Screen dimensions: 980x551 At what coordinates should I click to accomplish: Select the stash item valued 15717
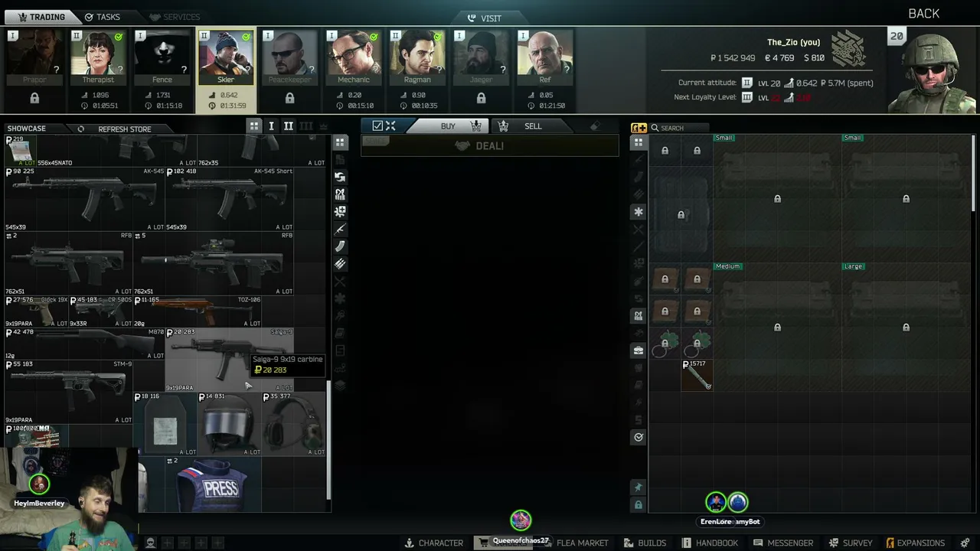tap(697, 375)
